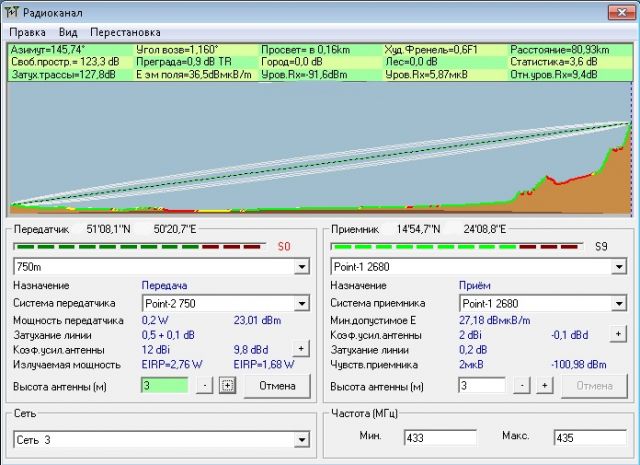Decrease transmitter antenna height with minus
The height and width of the screenshot is (465, 640).
[205, 385]
